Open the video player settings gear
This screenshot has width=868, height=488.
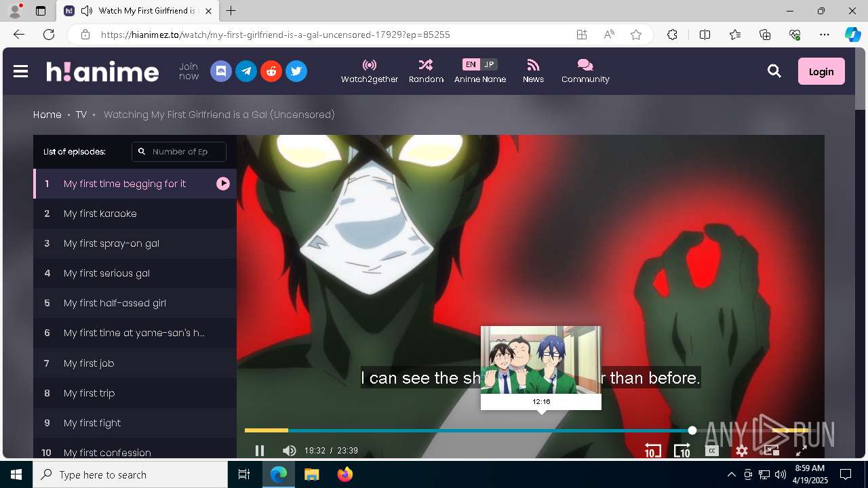(742, 451)
